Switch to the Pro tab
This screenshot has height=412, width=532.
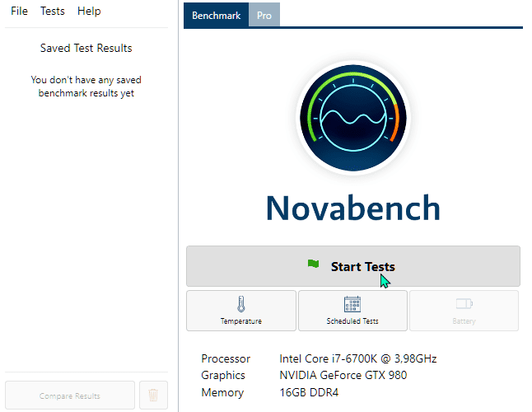(264, 16)
